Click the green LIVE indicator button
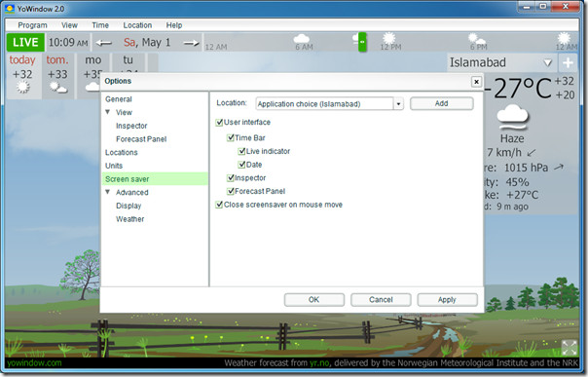588x377 pixels. (25, 43)
